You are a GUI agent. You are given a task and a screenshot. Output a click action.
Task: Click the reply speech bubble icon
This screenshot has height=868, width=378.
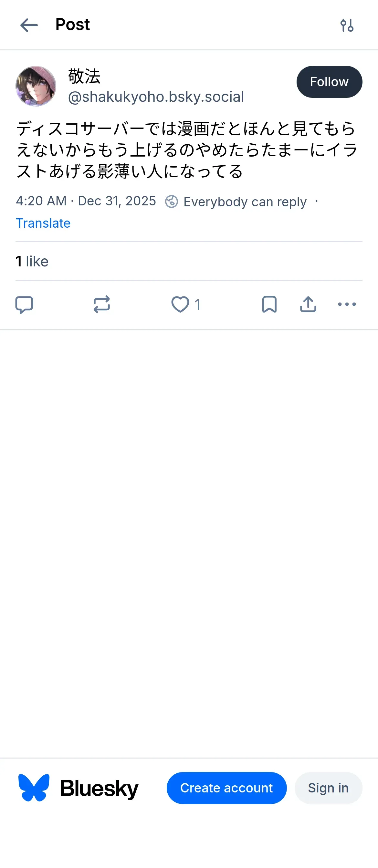(24, 305)
